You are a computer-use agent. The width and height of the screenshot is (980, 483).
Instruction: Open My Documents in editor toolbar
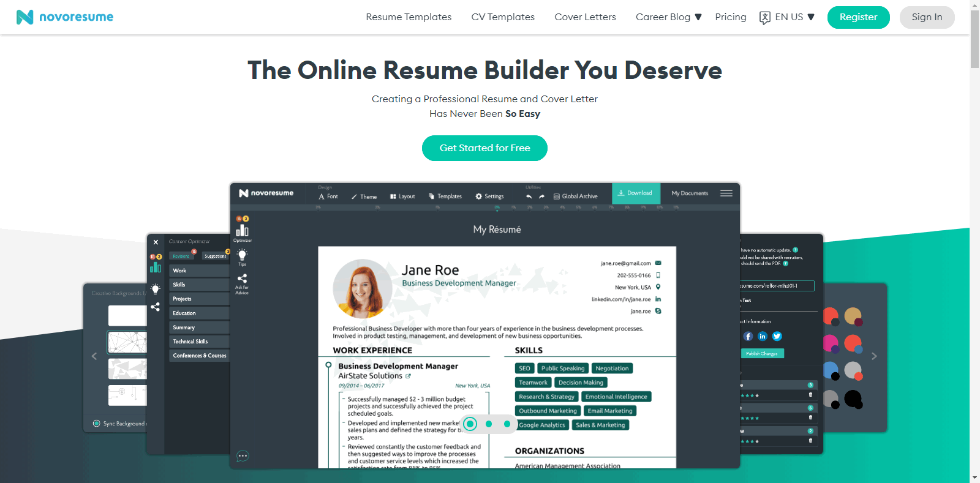690,193
